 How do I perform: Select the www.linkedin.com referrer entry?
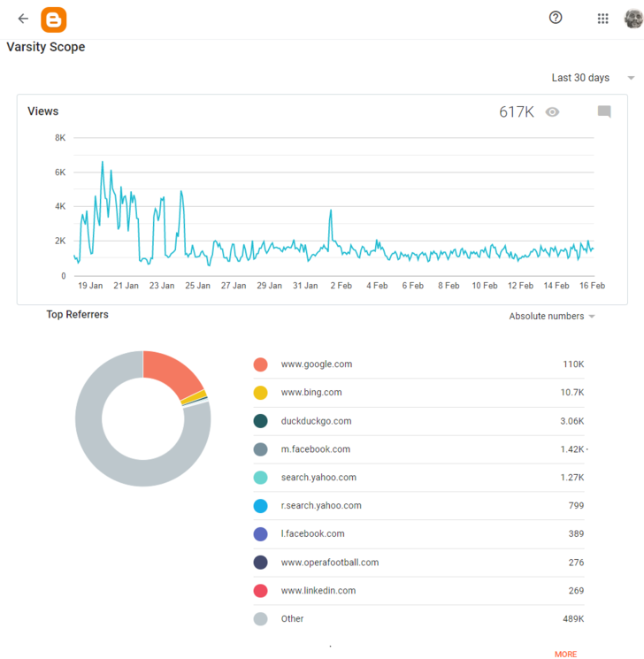point(418,591)
